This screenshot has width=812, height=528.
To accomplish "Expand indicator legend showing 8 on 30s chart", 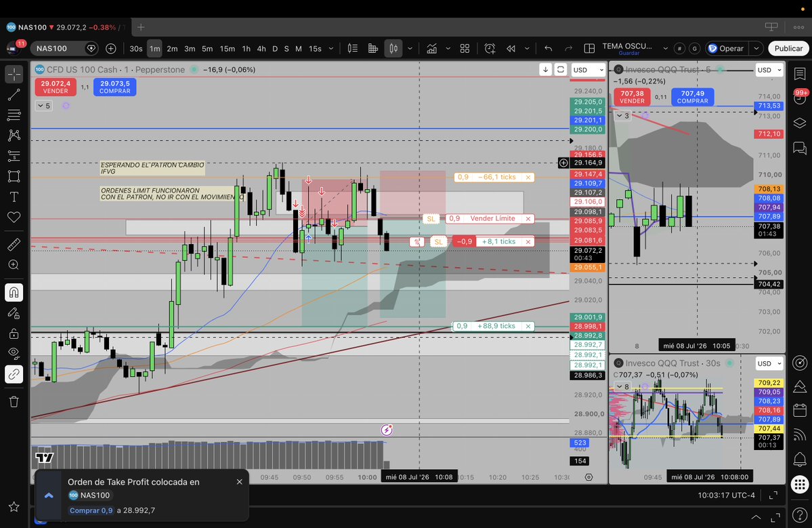I will point(623,386).
